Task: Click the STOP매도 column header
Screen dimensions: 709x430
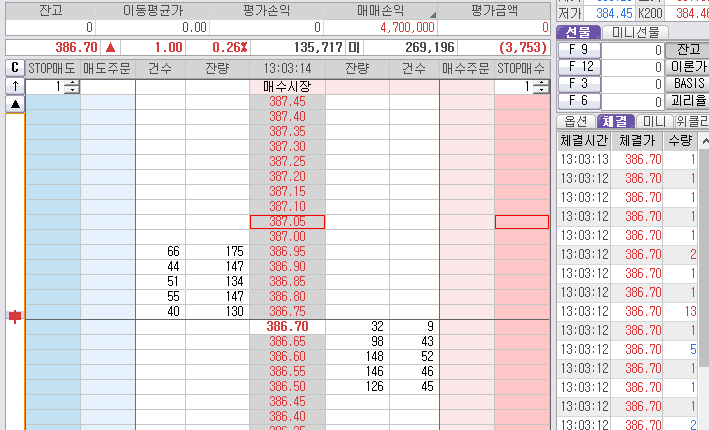Action: tap(52, 68)
